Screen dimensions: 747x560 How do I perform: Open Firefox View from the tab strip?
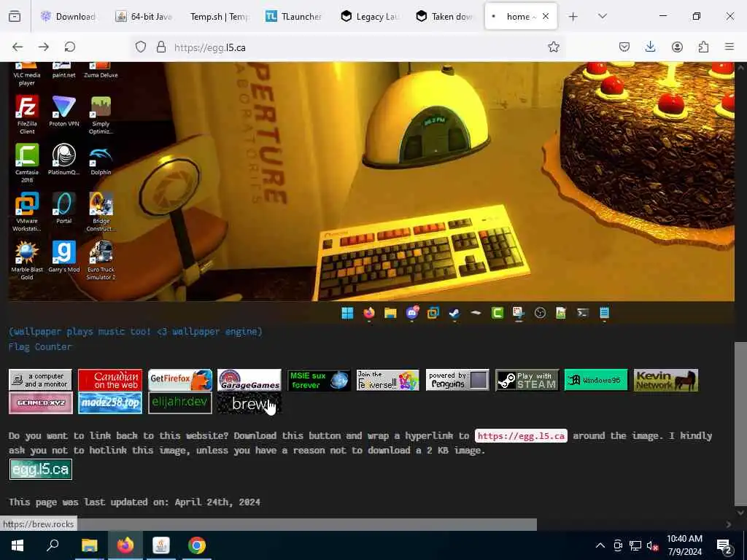pyautogui.click(x=15, y=17)
